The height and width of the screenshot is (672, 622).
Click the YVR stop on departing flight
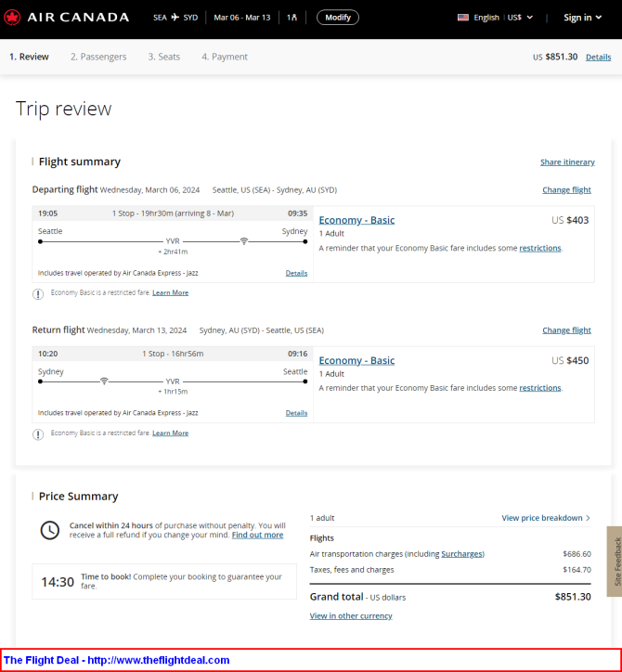point(173,241)
